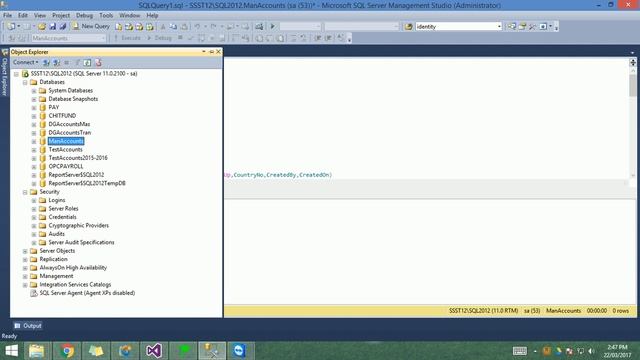Click the Save All icon in toolbar

(x=63, y=27)
